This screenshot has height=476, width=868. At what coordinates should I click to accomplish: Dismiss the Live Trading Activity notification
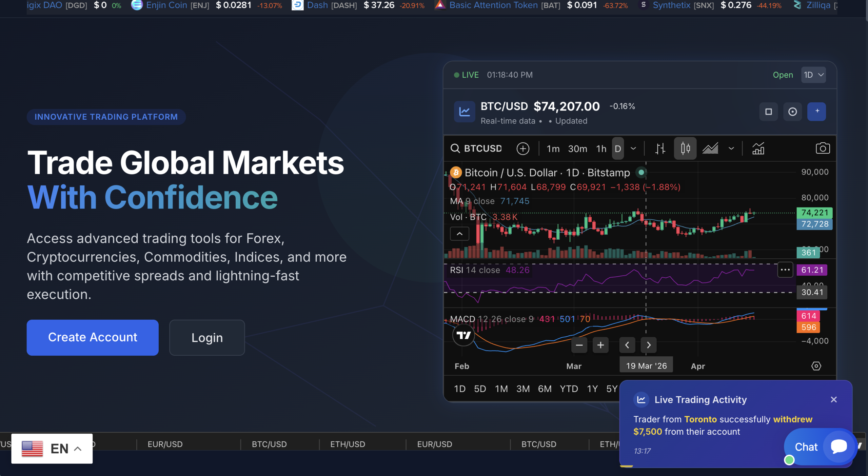click(x=834, y=399)
